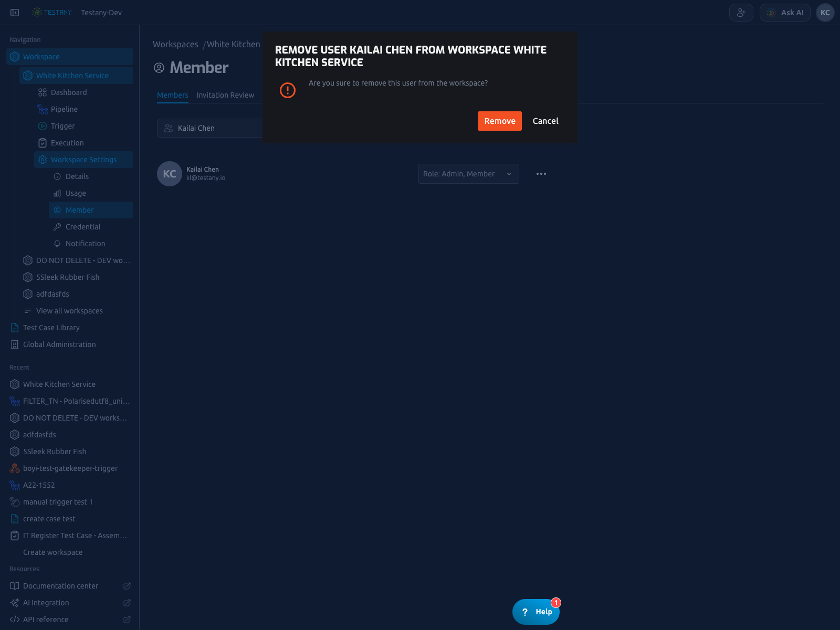Click the Testany-Dev organization name

click(x=101, y=13)
